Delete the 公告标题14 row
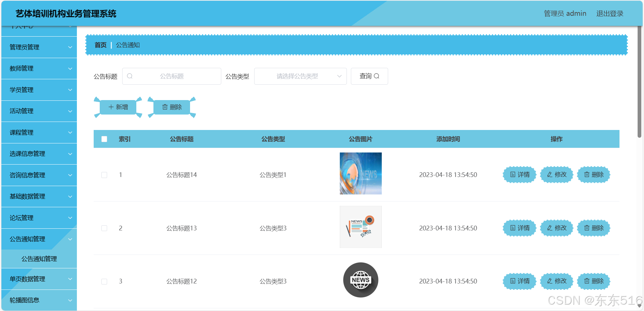644x311 pixels. click(x=594, y=175)
